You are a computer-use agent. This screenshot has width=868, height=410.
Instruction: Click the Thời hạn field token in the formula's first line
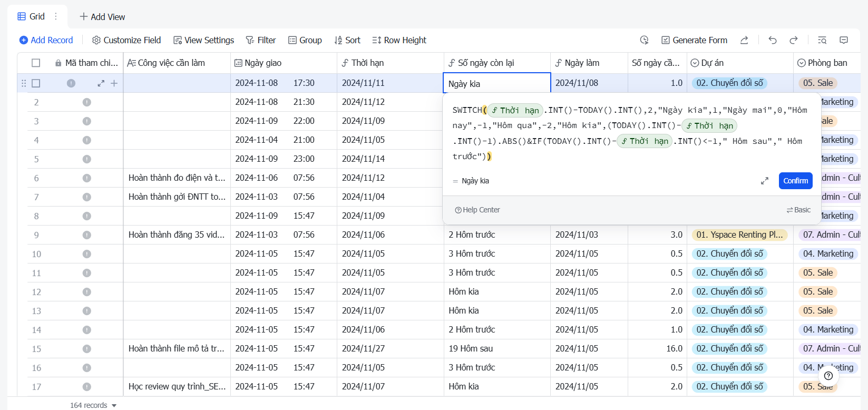coord(515,110)
